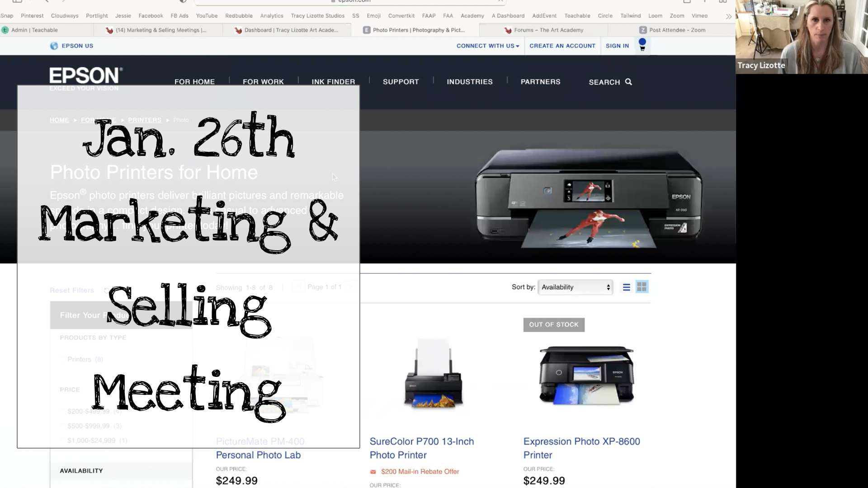The image size is (868, 488).
Task: Open the Vimeo bookmark
Action: tap(699, 16)
